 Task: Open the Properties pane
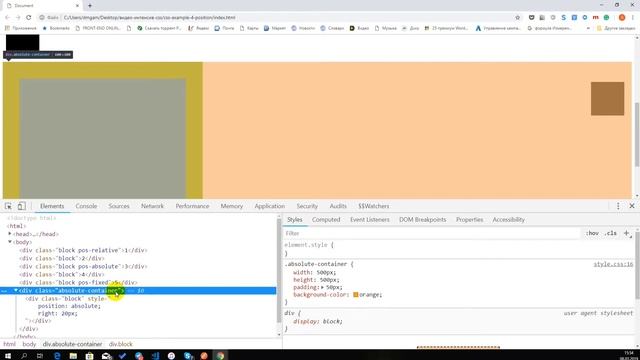469,220
